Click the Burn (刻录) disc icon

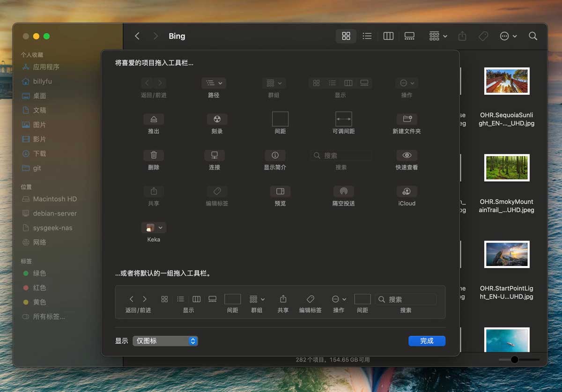pos(217,119)
